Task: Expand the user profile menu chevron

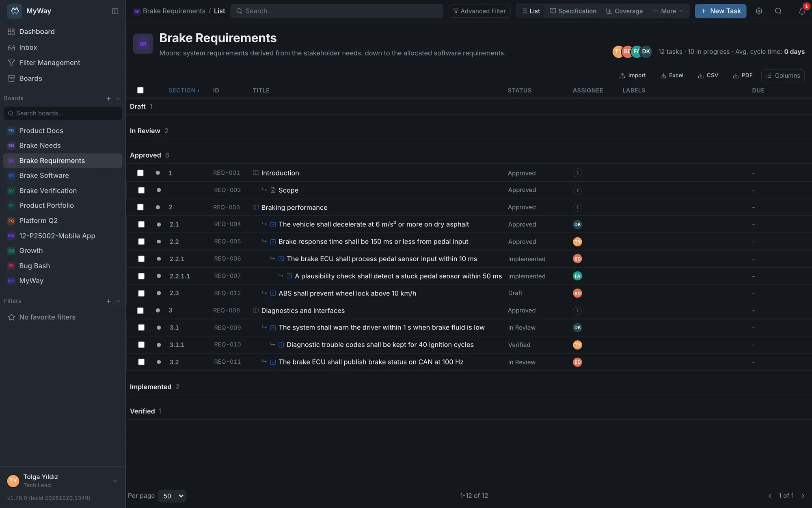Action: coord(115,481)
